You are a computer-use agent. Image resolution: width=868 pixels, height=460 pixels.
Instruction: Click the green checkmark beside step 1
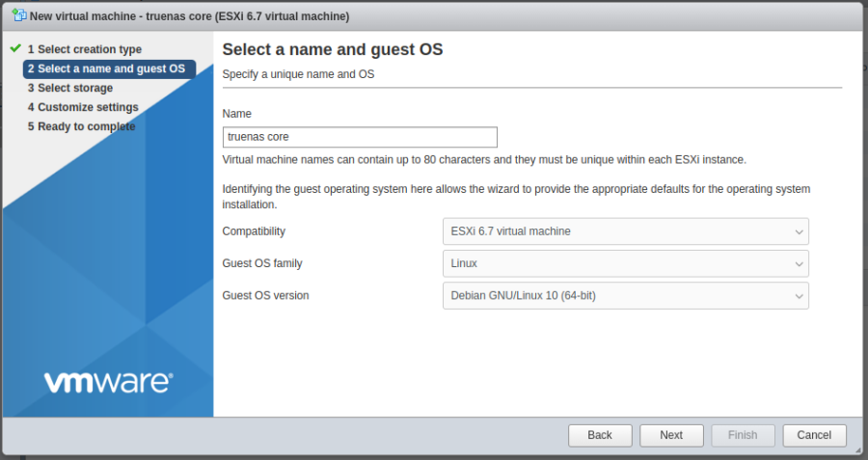(15, 48)
